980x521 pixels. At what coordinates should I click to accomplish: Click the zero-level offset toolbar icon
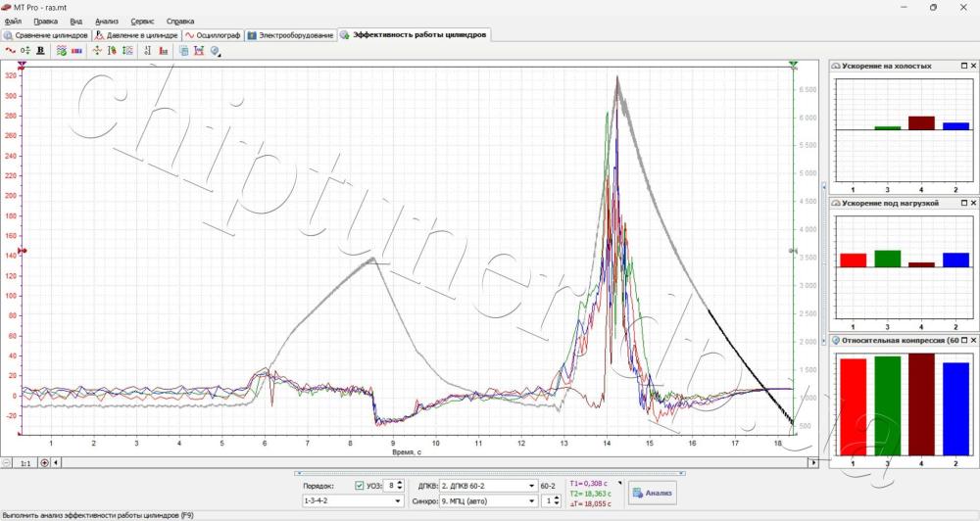[x=25, y=51]
